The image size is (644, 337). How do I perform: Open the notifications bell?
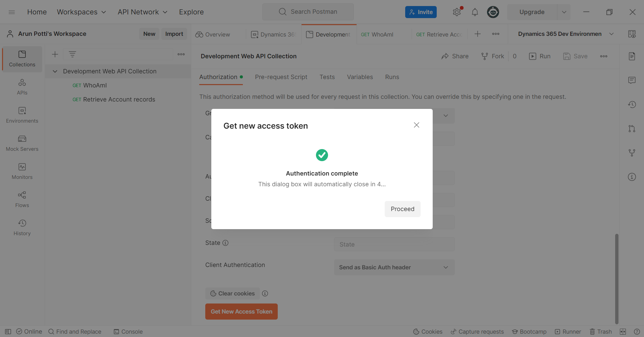click(475, 12)
